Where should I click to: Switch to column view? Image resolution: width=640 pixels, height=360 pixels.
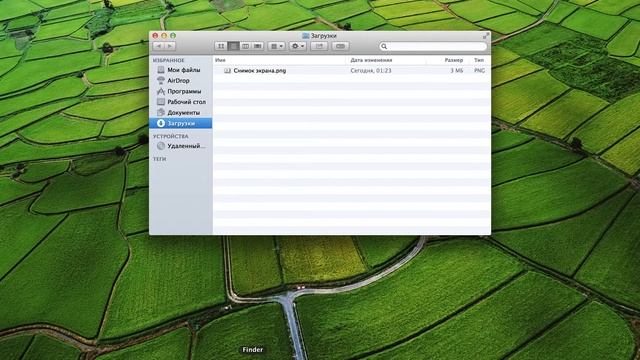pyautogui.click(x=245, y=46)
